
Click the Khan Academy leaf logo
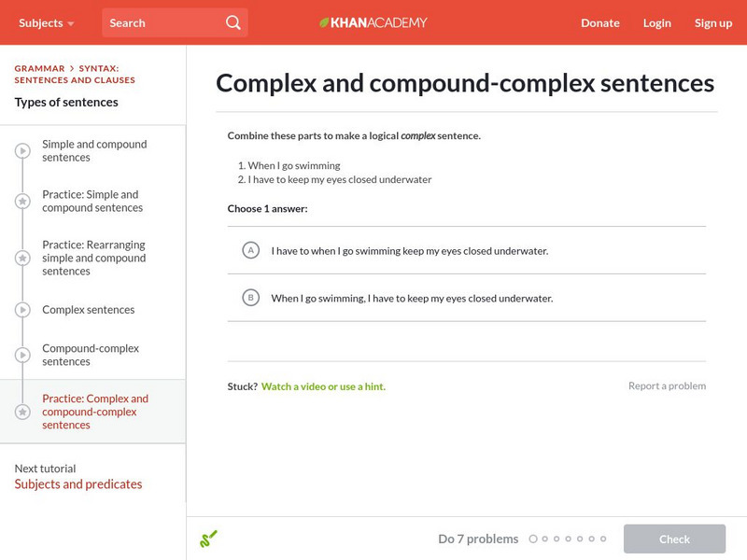point(325,22)
